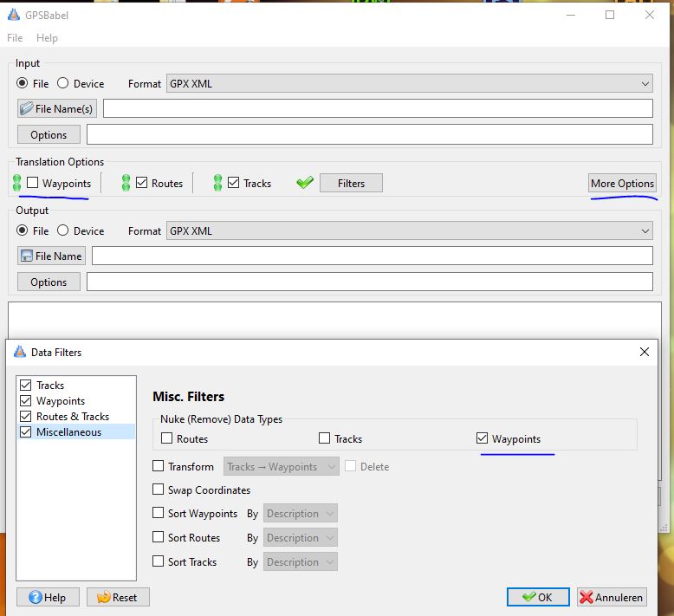Image resolution: width=674 pixels, height=616 pixels.
Task: Open the Input Format GPX XML dropdown
Action: coord(409,83)
